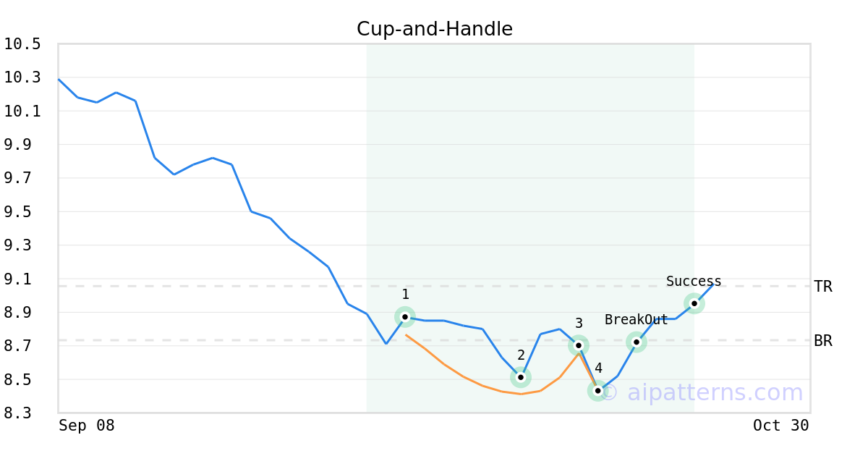The image size is (868, 456).
Task: Select pattern point 3 marker
Action: [579, 345]
